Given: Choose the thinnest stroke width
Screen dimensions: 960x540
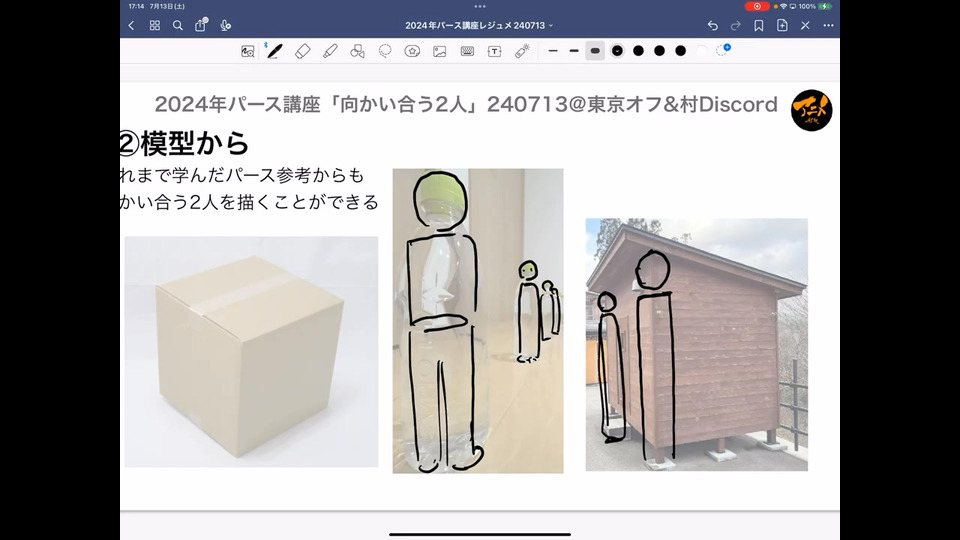Looking at the screenshot, I should (553, 51).
